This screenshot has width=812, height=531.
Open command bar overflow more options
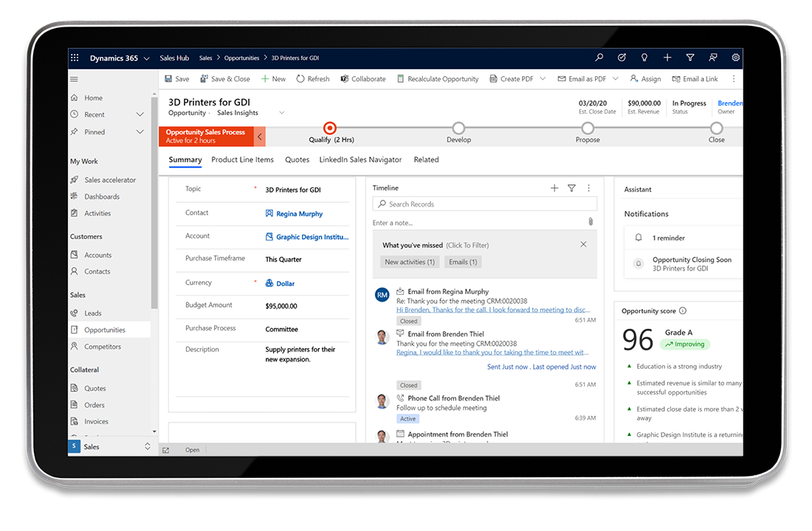pos(733,79)
